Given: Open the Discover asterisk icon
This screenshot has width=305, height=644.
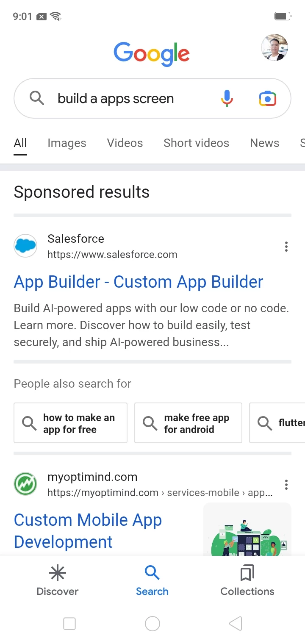Looking at the screenshot, I should [x=58, y=574].
